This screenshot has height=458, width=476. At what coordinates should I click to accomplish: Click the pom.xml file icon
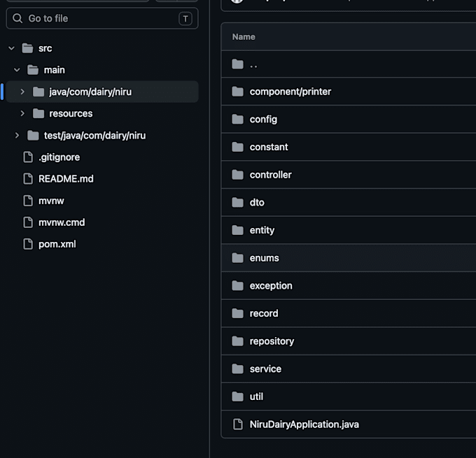click(28, 244)
